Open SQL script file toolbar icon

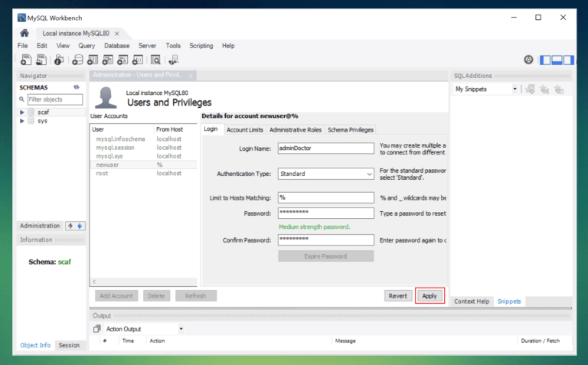[41, 60]
